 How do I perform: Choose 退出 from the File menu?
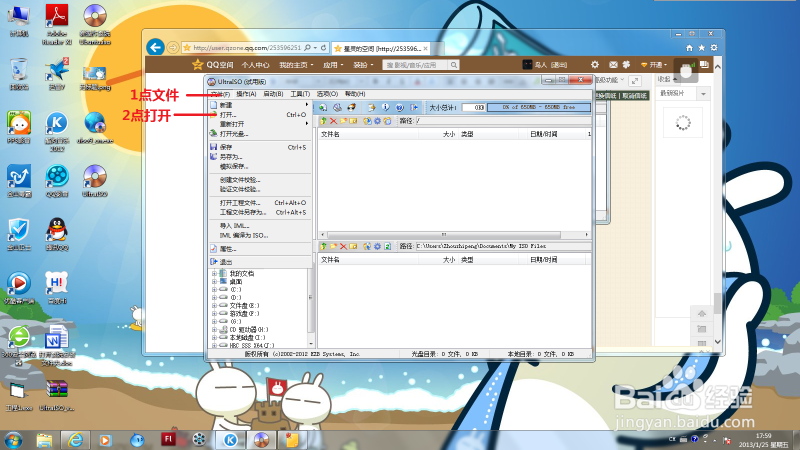pos(259,262)
